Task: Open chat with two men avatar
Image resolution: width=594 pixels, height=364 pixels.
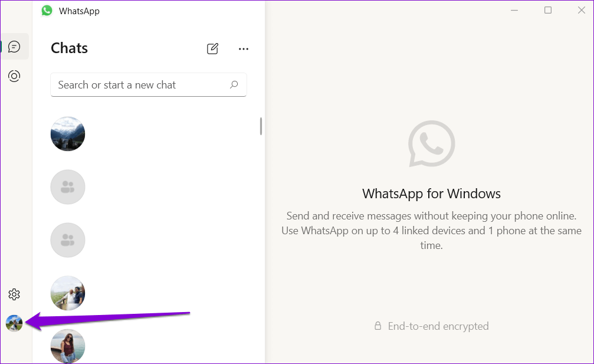Action: (x=68, y=293)
